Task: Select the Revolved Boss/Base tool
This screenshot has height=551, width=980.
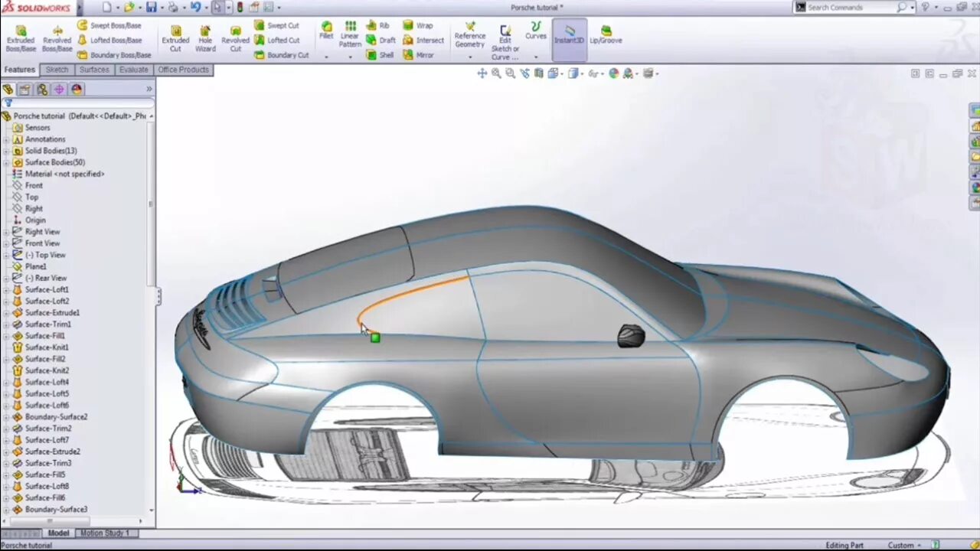Action: click(57, 38)
